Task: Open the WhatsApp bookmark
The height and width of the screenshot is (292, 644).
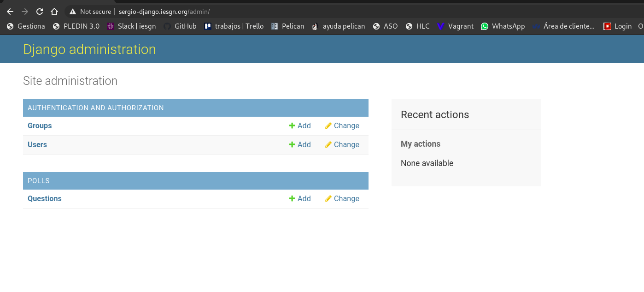Action: 503,26
